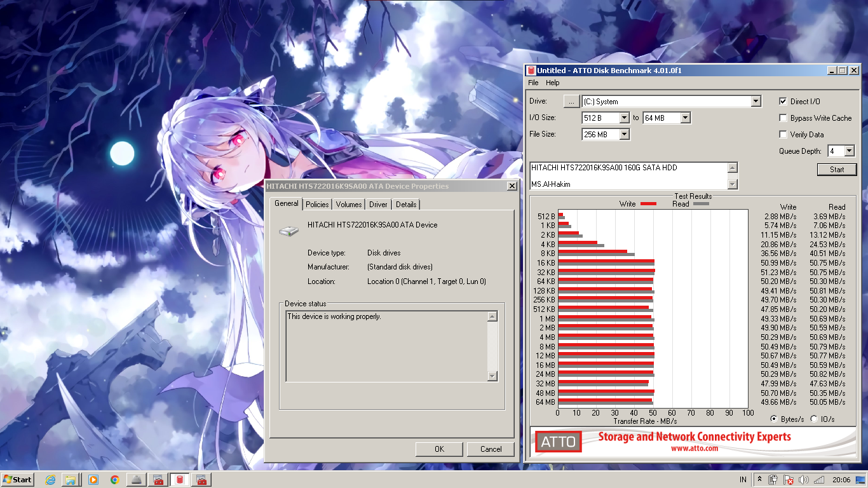Click the 47.63 MB/s read value
This screenshot has height=488, width=868.
828,384
